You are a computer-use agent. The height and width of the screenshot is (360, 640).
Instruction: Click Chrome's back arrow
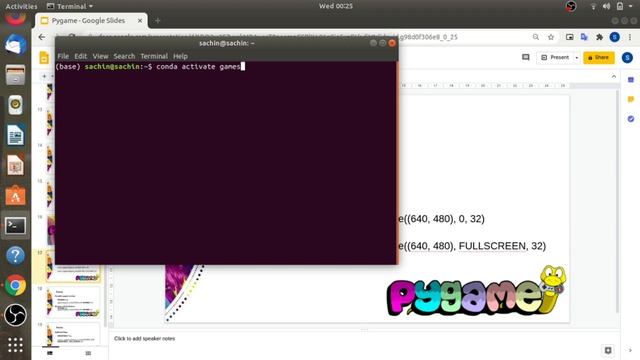point(42,37)
